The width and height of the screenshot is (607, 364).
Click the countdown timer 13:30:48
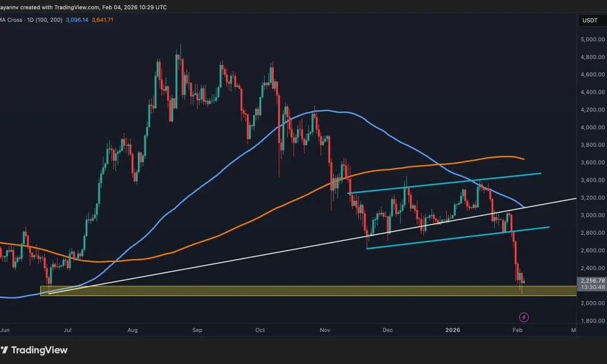[x=590, y=286]
